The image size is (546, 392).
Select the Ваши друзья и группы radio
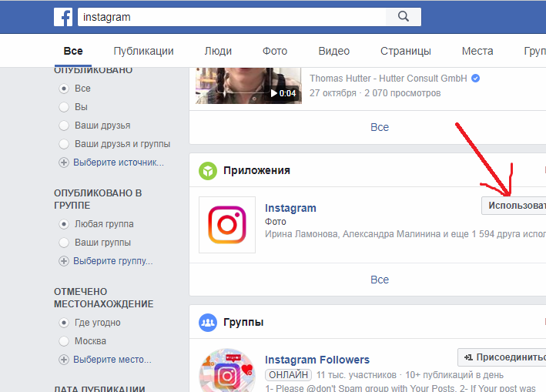64,144
